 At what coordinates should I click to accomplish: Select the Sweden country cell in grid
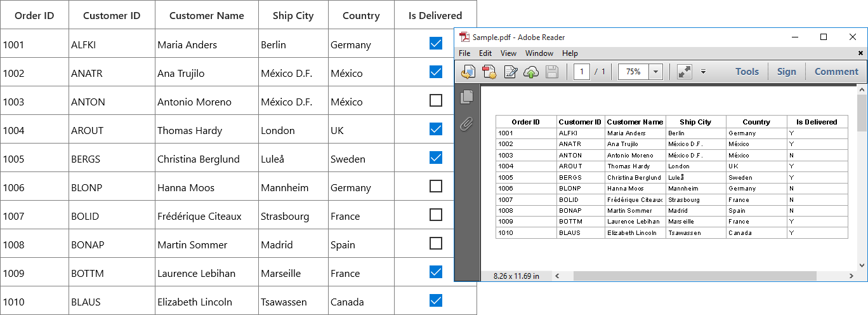point(361,157)
